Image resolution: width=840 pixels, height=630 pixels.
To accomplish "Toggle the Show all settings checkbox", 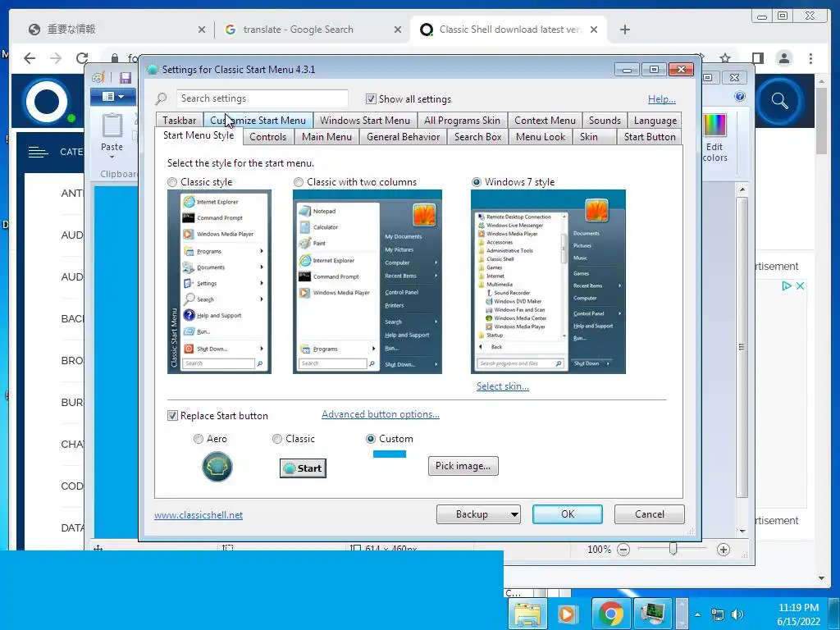I will coord(370,98).
